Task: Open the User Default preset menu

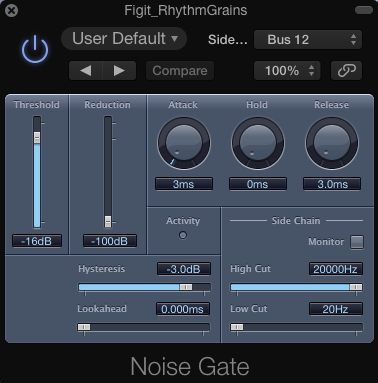Action: pyautogui.click(x=124, y=39)
